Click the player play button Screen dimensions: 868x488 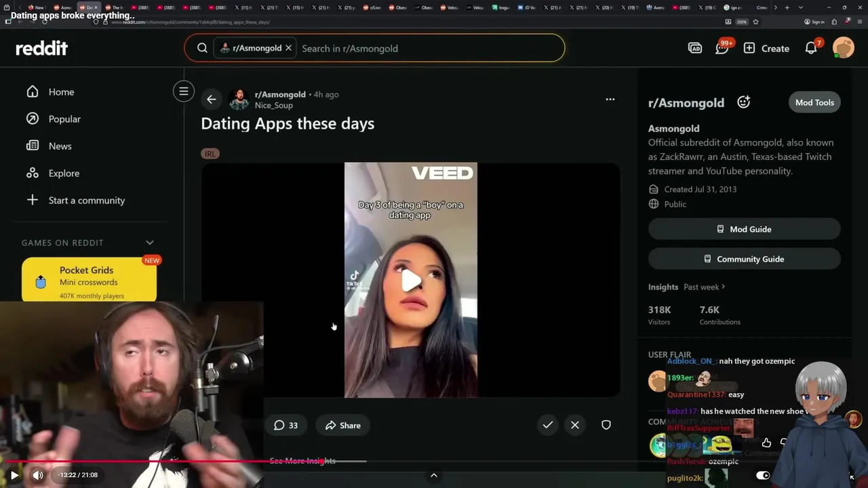14,475
